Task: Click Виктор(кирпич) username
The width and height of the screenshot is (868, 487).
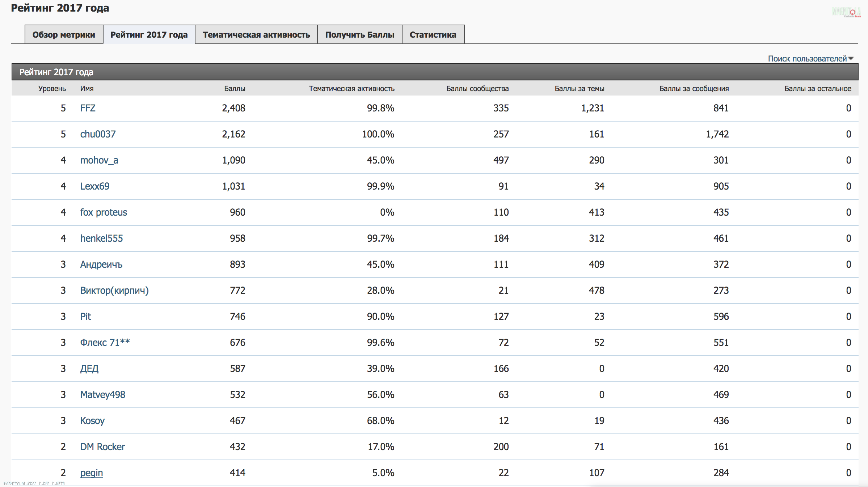Action: (x=114, y=291)
